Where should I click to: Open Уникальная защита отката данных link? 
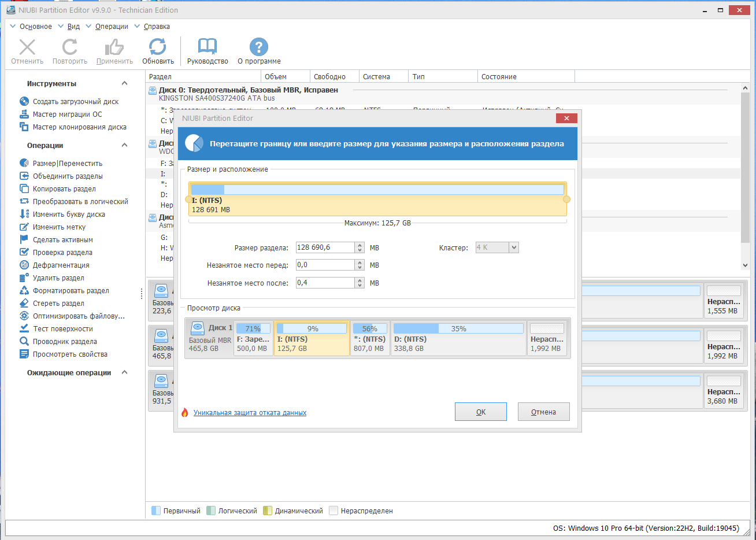[x=250, y=413]
